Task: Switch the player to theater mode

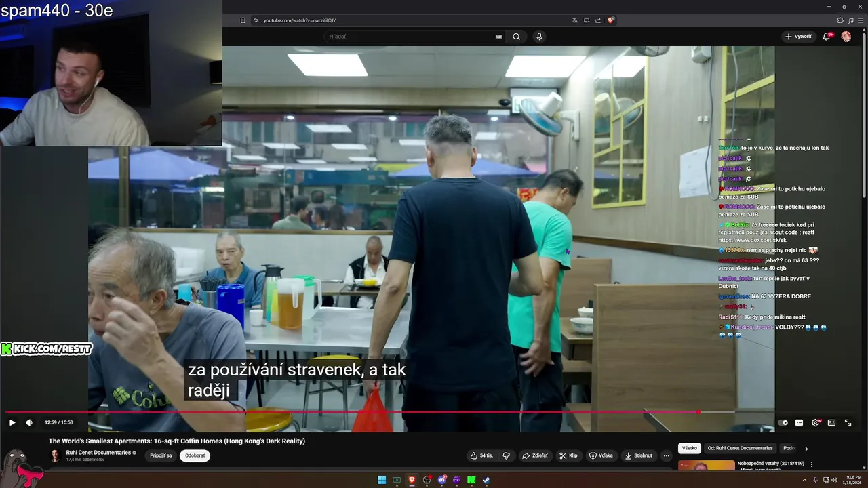Action: (831, 422)
